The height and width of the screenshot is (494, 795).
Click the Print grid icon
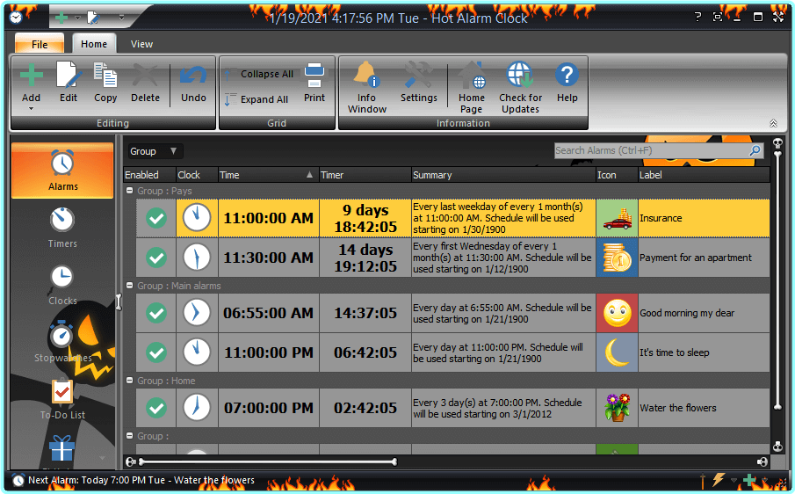[x=314, y=76]
